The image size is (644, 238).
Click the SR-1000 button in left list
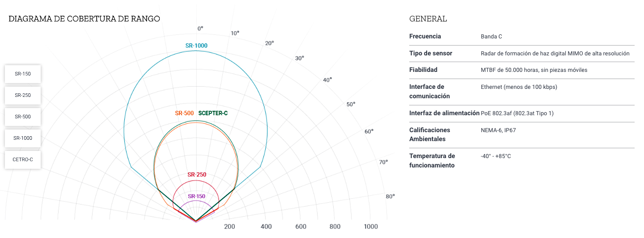[23, 138]
